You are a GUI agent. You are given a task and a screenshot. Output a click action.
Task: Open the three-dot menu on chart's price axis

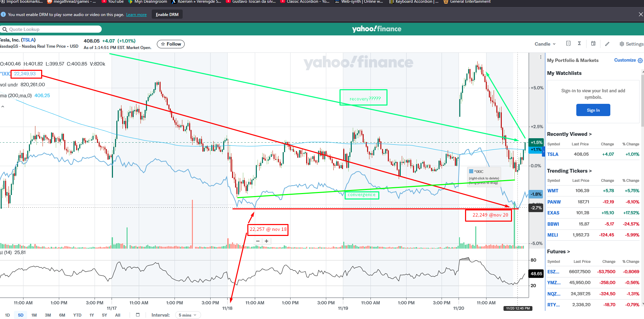coord(541,57)
